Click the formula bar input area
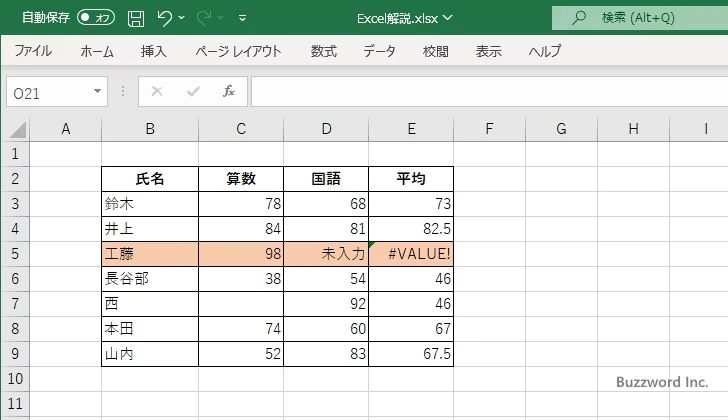 489,92
